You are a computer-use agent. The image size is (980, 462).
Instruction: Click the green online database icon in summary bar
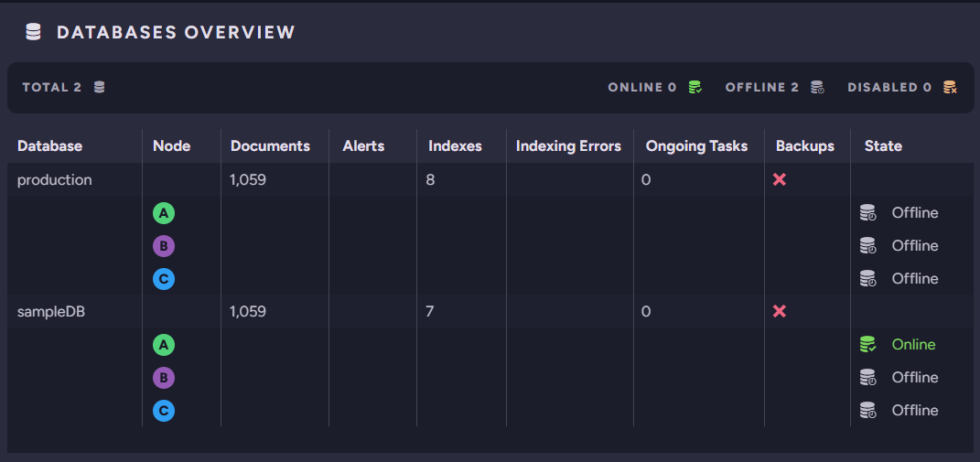click(695, 88)
